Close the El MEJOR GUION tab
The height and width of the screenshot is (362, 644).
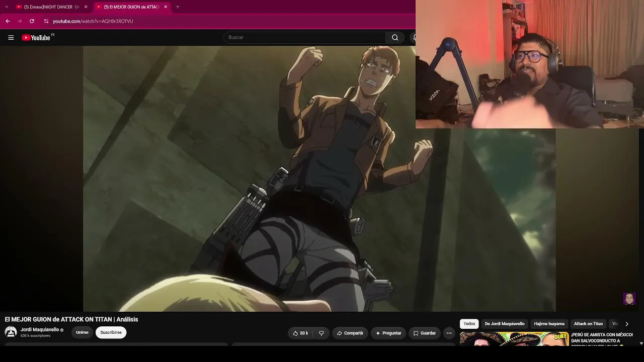tap(166, 7)
